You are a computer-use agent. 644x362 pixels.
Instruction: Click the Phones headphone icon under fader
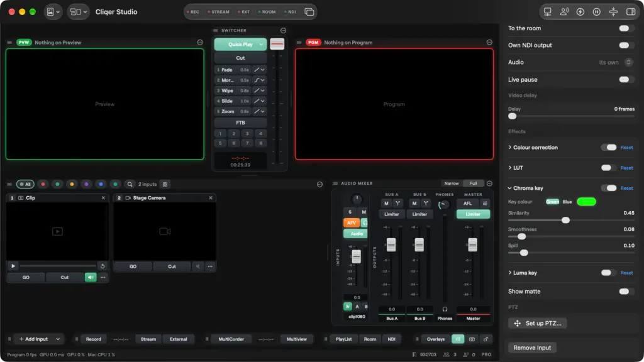click(445, 309)
